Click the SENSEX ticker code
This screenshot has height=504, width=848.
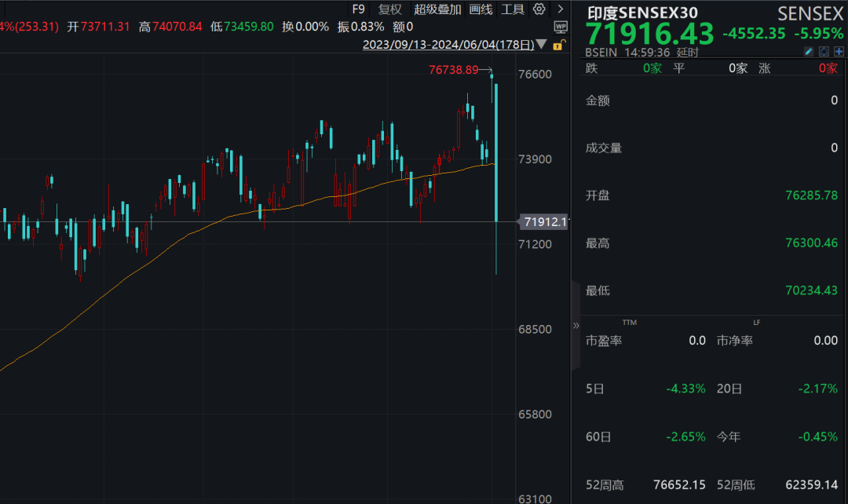coord(810,13)
